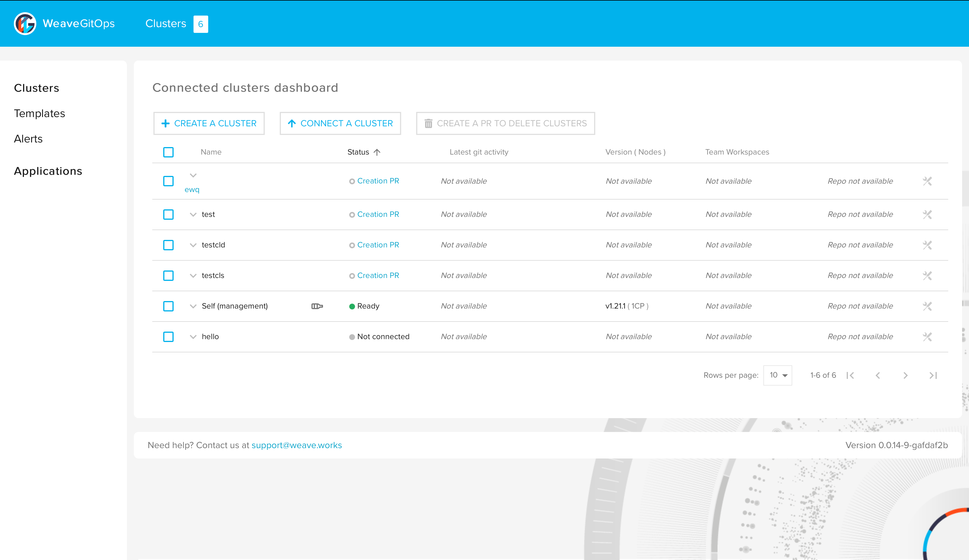Click the support@weave.works email link
The height and width of the screenshot is (560, 969).
click(296, 446)
